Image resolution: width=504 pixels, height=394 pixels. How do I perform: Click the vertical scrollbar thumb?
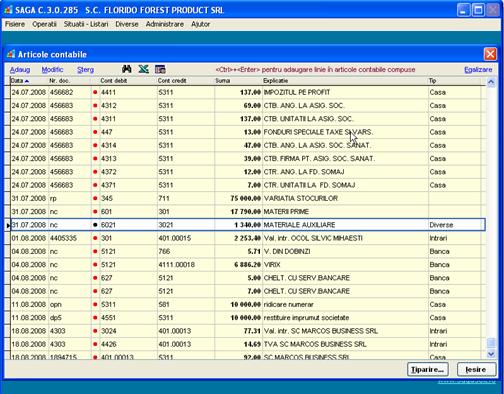point(491,343)
